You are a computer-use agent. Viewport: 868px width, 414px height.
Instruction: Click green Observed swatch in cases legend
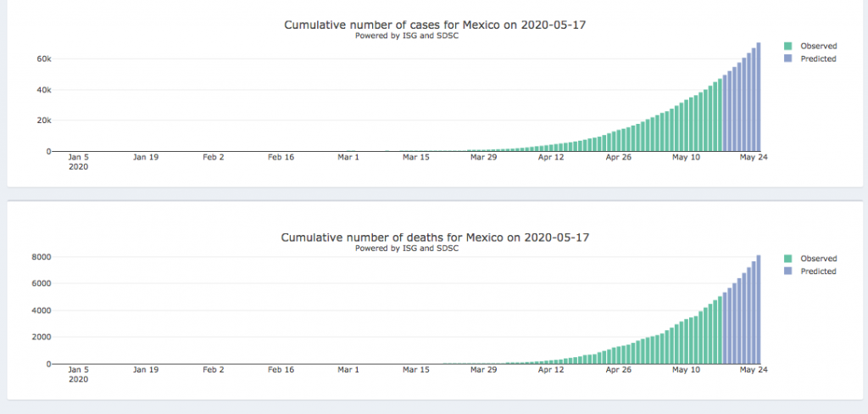788,46
